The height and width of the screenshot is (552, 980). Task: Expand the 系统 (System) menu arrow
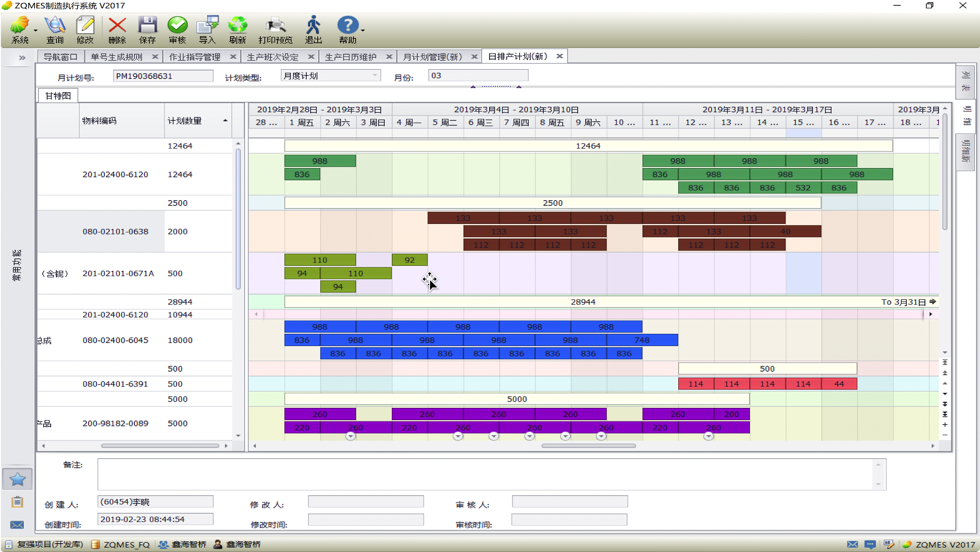tap(36, 31)
